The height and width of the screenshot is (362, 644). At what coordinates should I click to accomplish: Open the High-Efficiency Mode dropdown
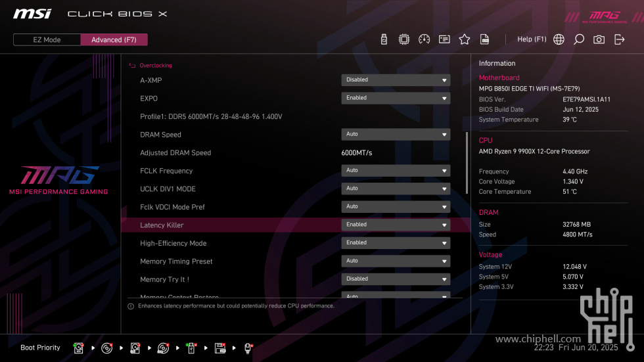396,242
